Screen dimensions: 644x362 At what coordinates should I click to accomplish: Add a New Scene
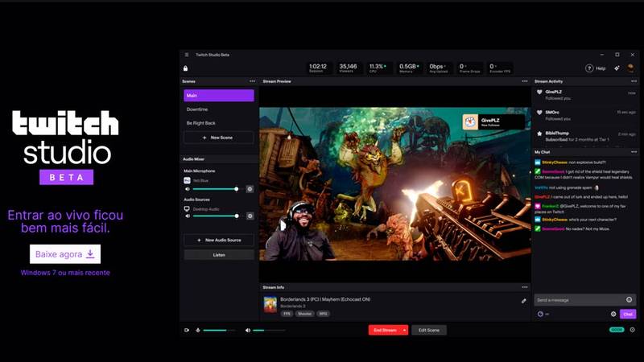point(218,138)
